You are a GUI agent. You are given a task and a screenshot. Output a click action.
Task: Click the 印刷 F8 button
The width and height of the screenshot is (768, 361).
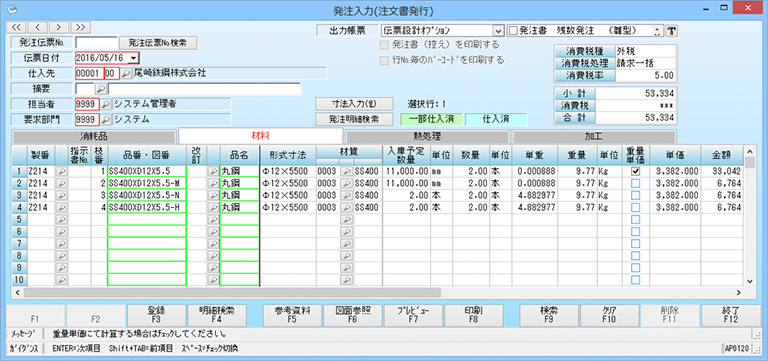point(474,314)
